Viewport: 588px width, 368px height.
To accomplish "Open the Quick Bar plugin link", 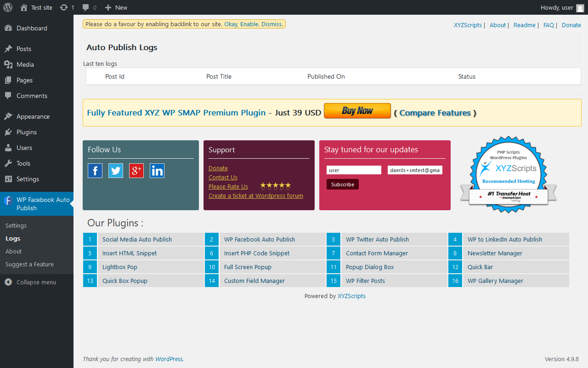I will point(481,267).
